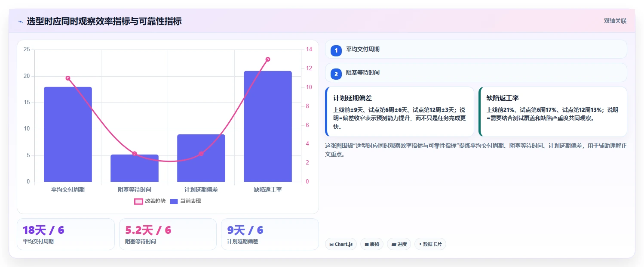Click the number 1 badge

[x=336, y=51]
